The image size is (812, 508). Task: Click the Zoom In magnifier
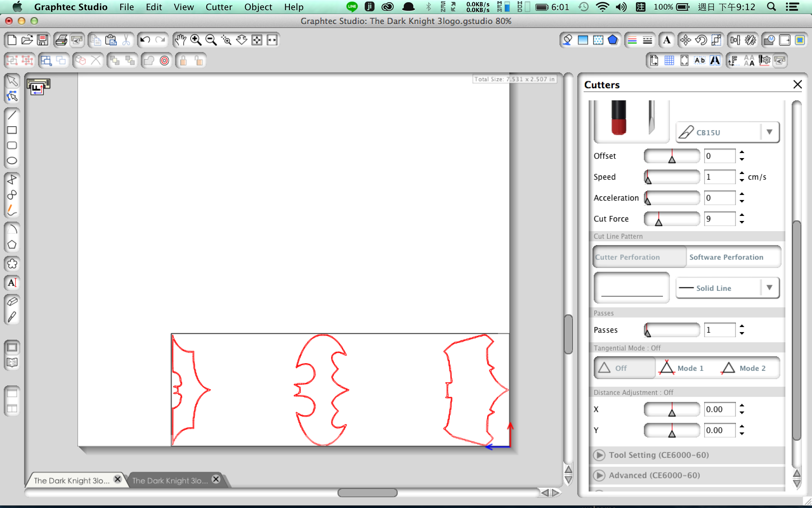[196, 40]
